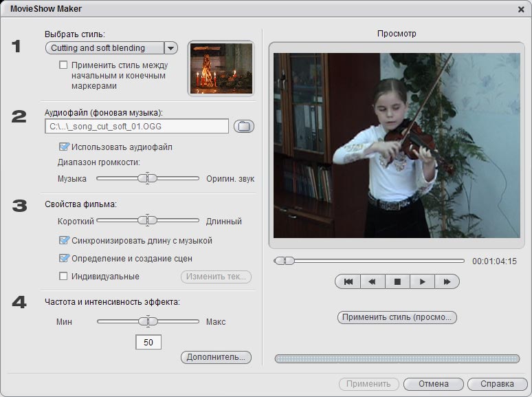Click the effect intensity value field 50
Viewport: 532px width, 397px height.
point(148,342)
